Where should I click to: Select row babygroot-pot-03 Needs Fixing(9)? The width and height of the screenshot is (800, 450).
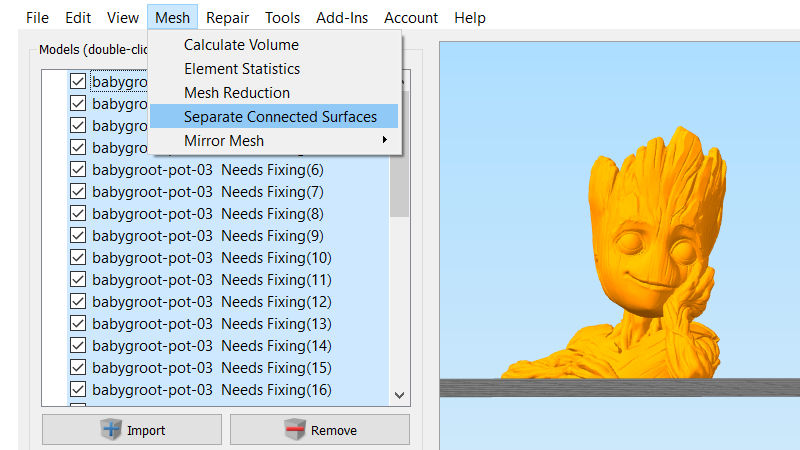pyautogui.click(x=229, y=236)
